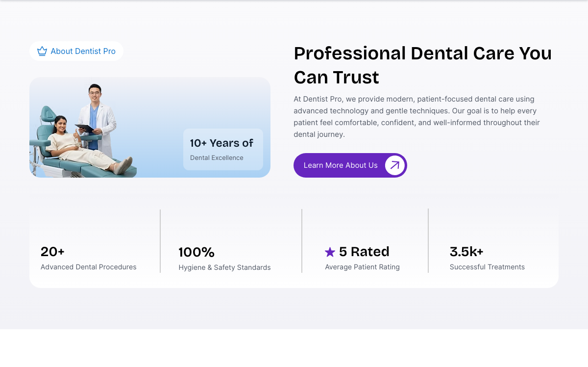Click the 5 Rated statistic text
The image size is (588, 367).
tap(364, 252)
